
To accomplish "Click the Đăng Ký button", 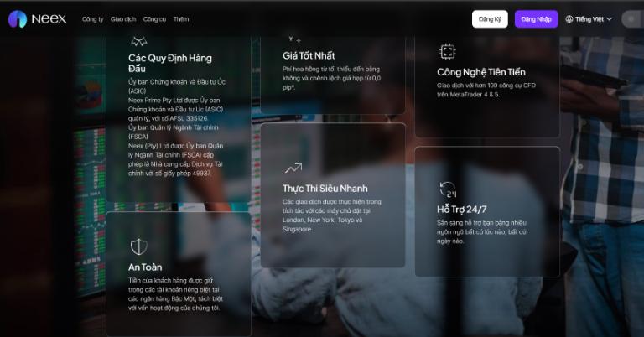I will 490,19.
